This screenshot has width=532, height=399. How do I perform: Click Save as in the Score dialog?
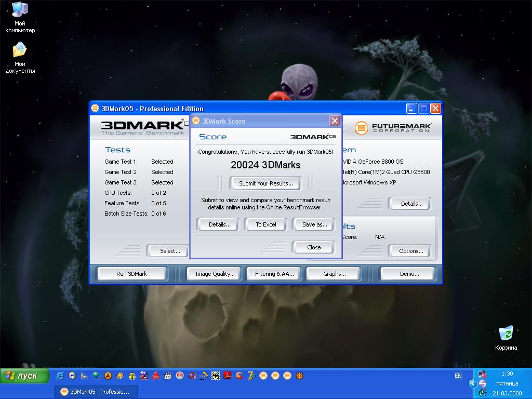coord(314,224)
